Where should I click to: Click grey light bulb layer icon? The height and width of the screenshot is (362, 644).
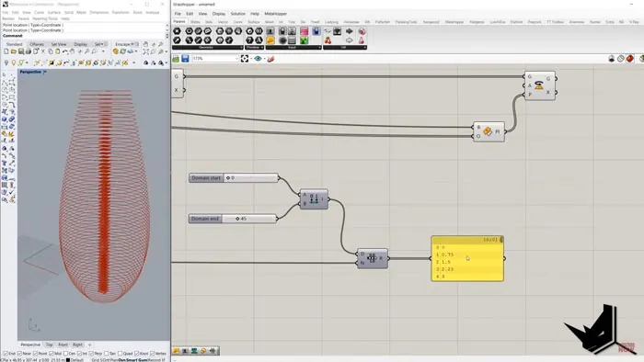coord(6,62)
